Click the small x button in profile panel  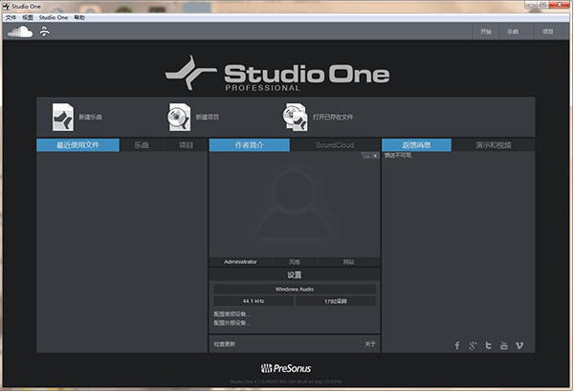tap(375, 156)
